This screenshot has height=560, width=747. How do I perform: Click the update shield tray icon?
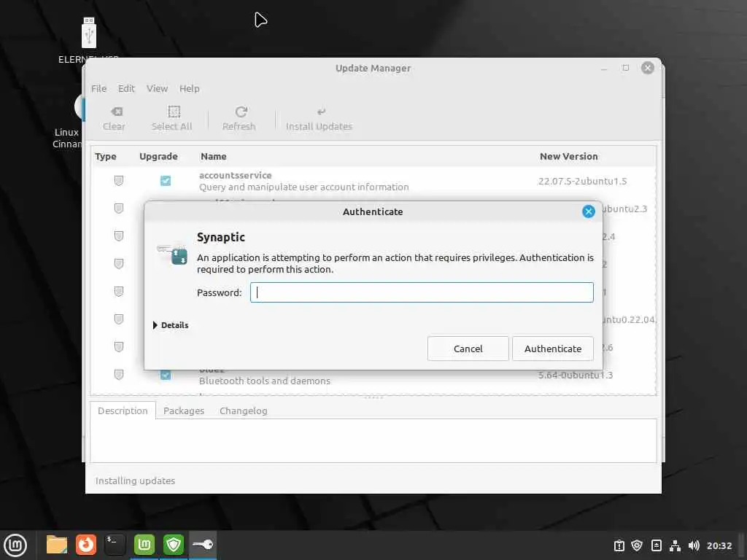pos(637,545)
